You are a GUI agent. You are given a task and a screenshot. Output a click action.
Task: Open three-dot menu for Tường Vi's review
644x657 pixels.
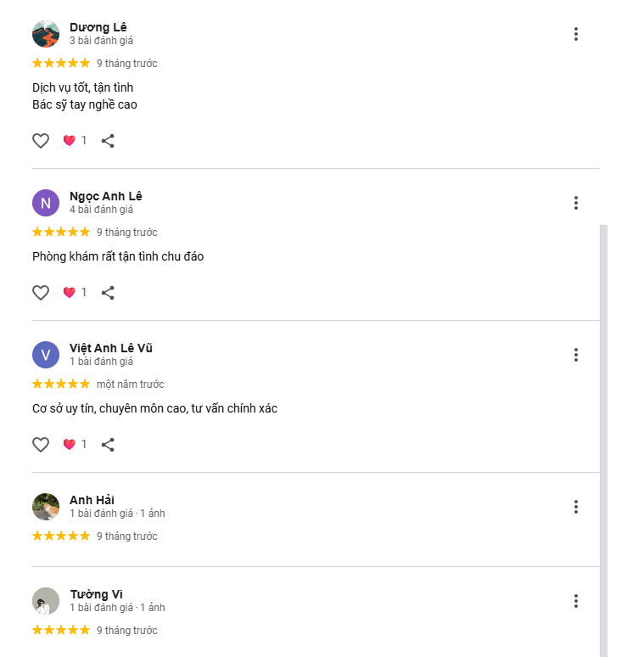coord(575,601)
